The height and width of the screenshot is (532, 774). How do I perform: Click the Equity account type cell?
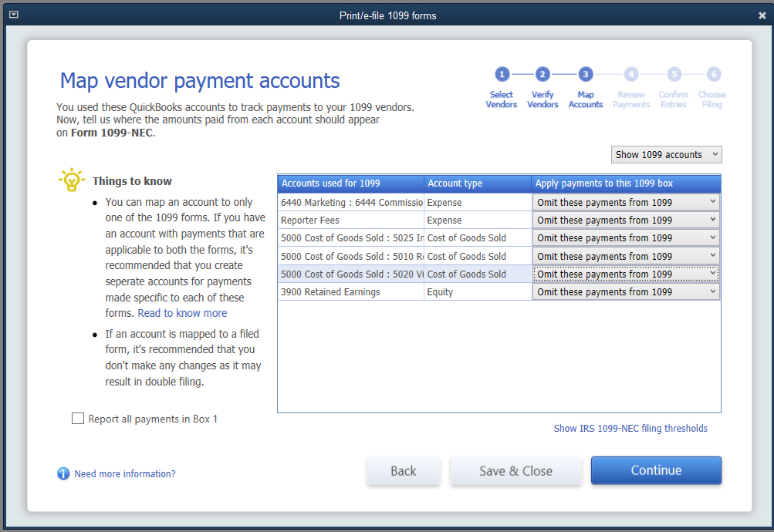coord(478,291)
